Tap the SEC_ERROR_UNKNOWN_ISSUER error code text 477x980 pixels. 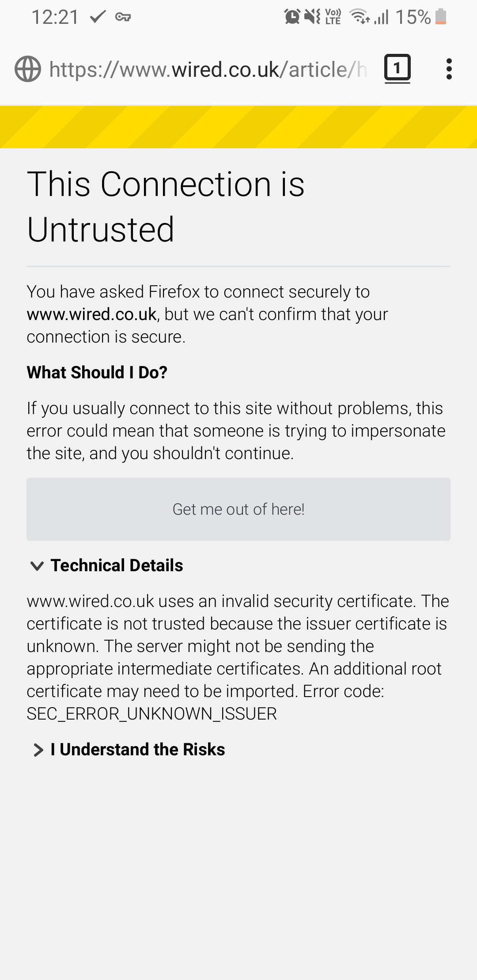(x=151, y=714)
